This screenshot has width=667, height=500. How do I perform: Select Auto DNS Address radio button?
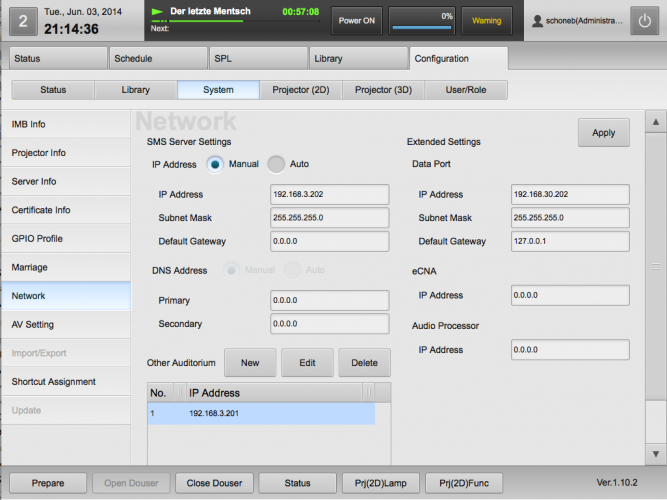293,269
